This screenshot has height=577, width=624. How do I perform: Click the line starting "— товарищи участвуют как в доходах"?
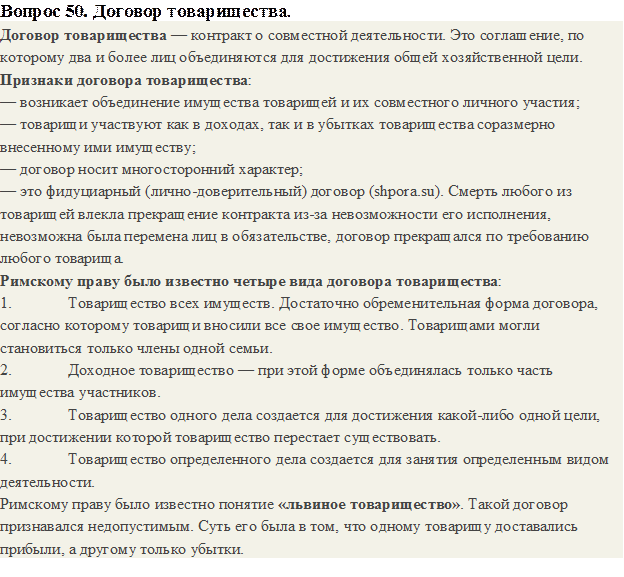(277, 125)
